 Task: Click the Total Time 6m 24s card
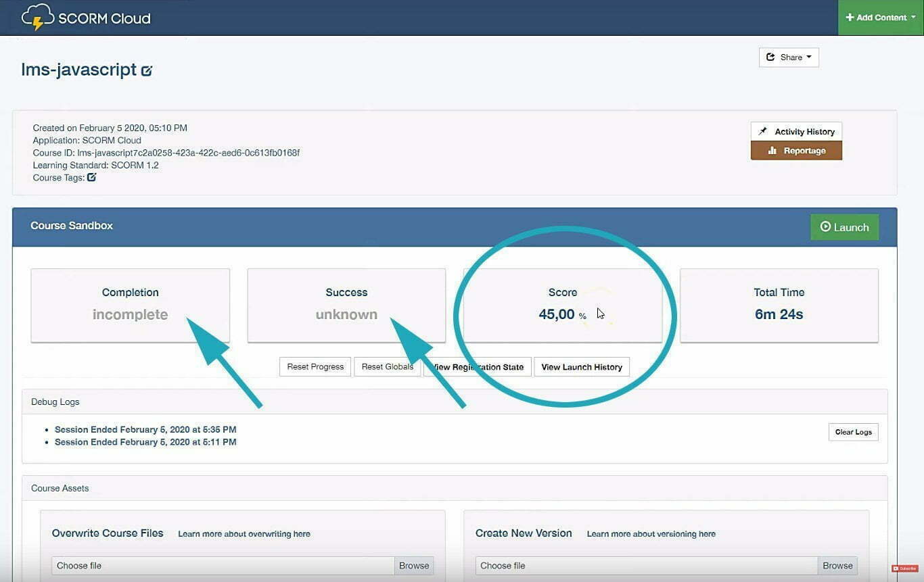tap(779, 305)
